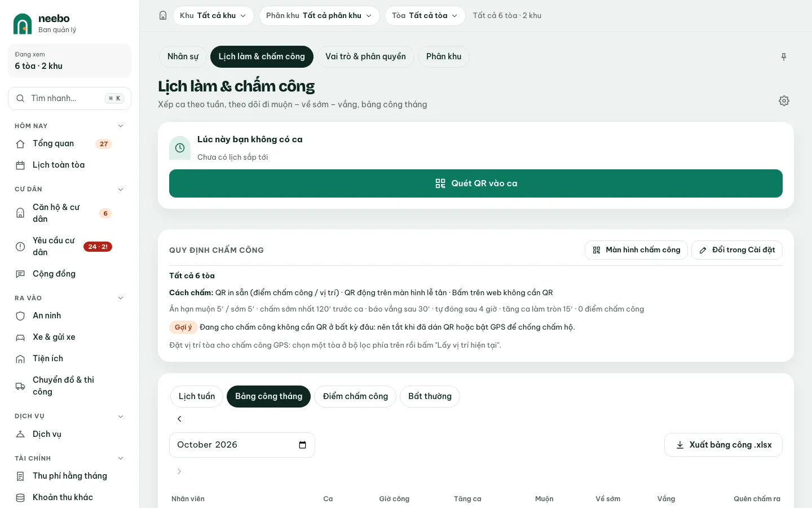Open the Phân khu filter dropdown

click(x=319, y=16)
